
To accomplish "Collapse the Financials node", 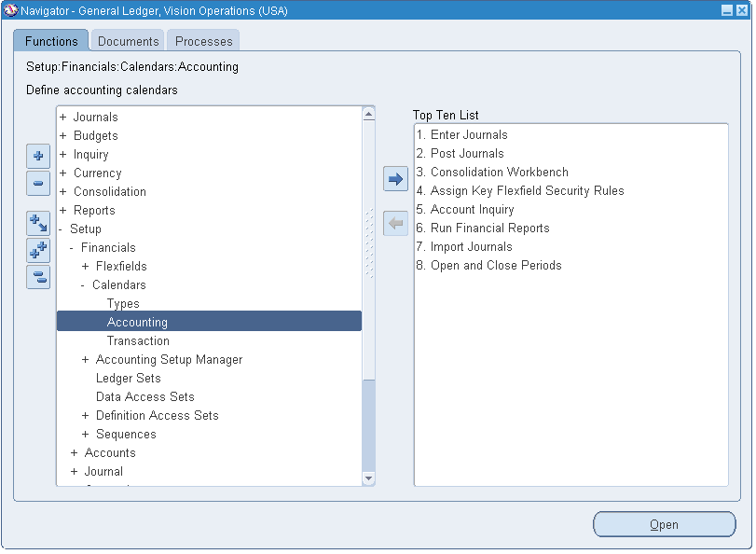I will point(72,247).
